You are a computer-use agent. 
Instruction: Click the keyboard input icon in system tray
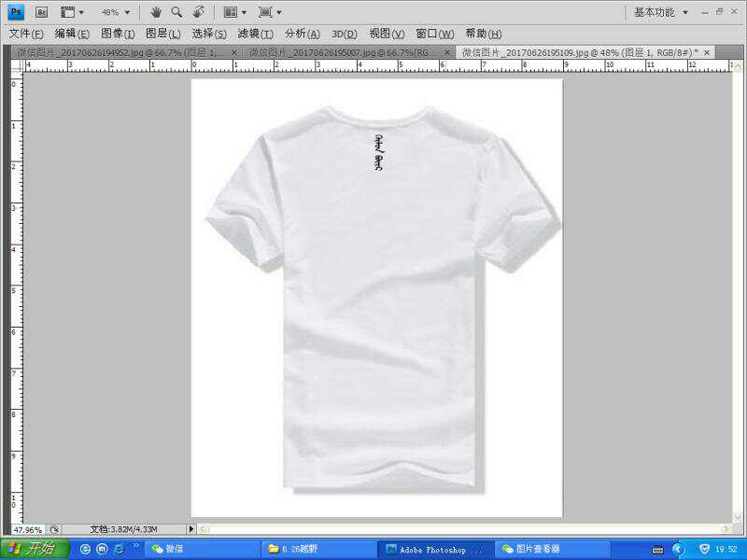point(657,550)
